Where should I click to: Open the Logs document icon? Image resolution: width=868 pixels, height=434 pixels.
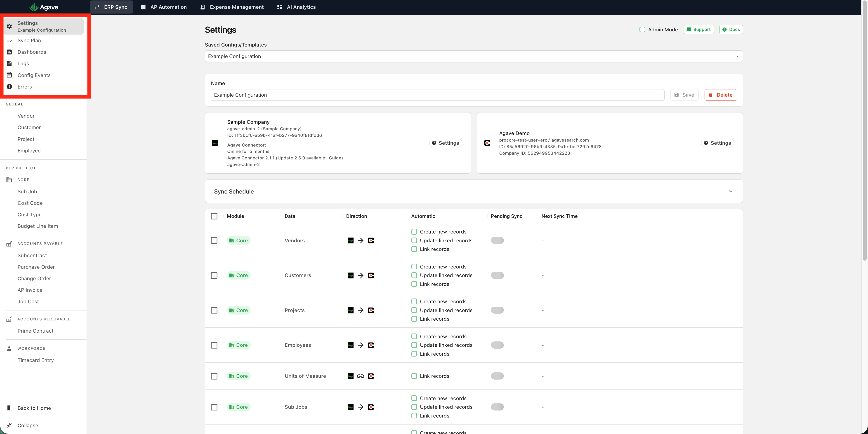coord(9,64)
